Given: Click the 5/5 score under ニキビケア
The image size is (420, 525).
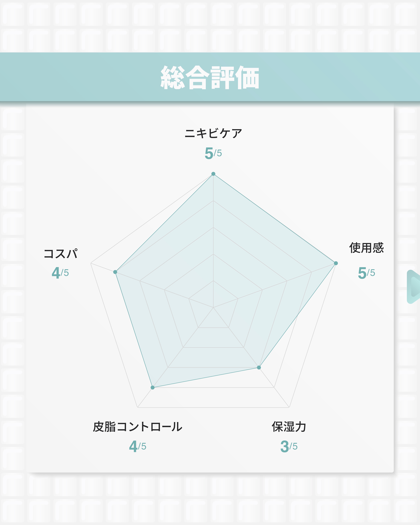Looking at the screenshot, I should tap(213, 153).
